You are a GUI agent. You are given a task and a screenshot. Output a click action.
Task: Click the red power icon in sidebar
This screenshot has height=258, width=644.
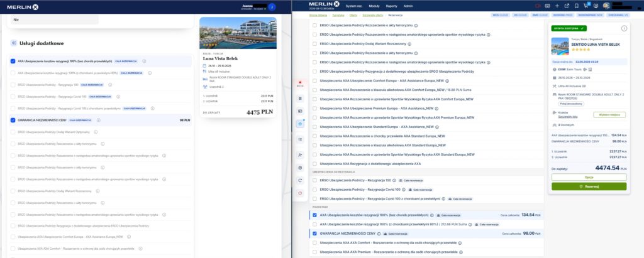pyautogui.click(x=300, y=193)
